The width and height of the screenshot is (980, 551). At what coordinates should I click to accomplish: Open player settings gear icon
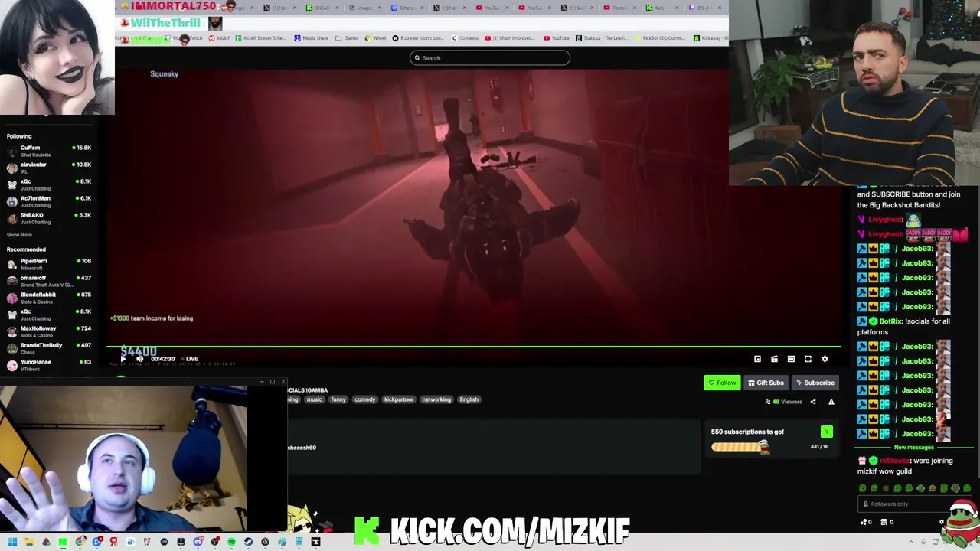(x=825, y=359)
